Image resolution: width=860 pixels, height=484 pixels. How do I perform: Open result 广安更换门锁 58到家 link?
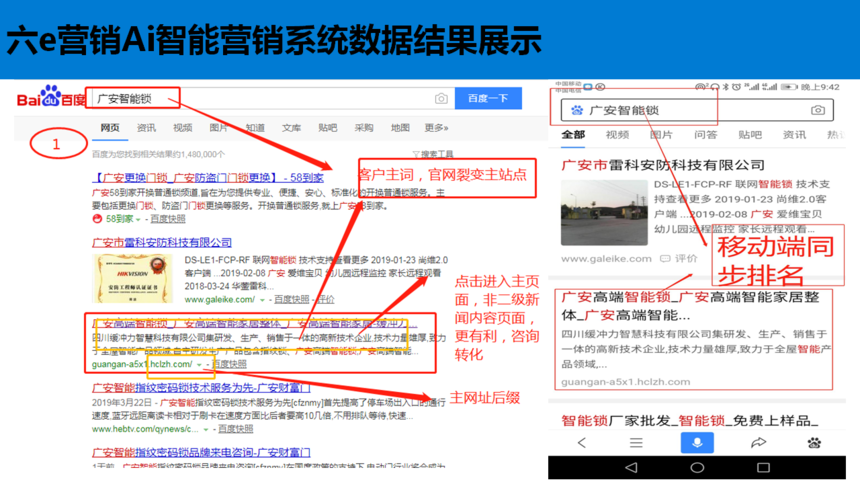pos(208,177)
